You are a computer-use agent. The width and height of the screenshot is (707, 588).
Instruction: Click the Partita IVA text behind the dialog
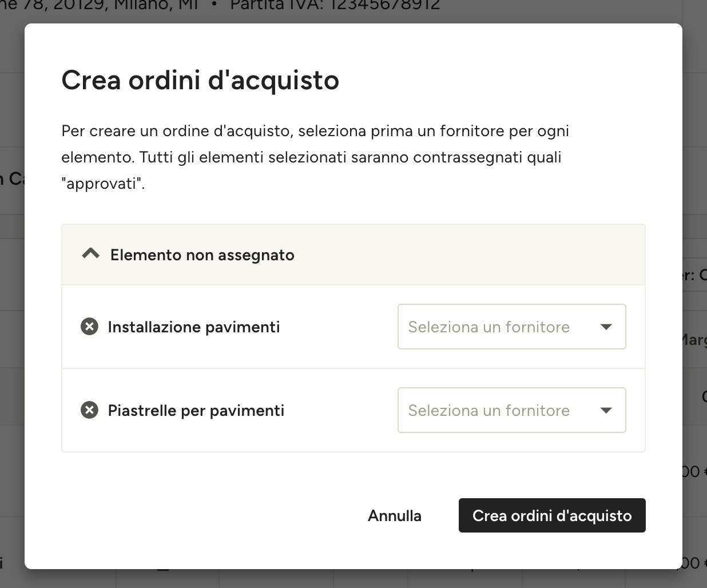pos(335,6)
